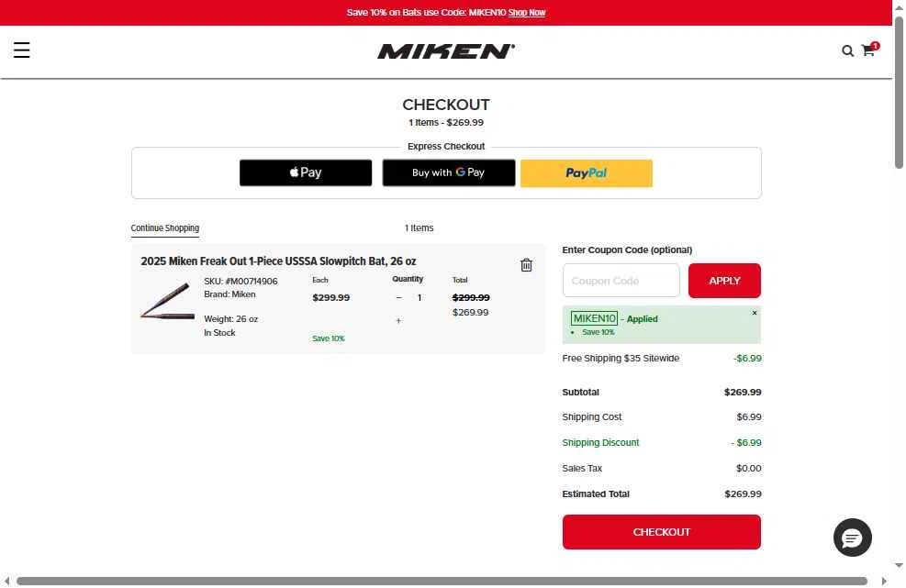The image size is (906, 588).
Task: Click the Free Shipping $35 Sitewide label
Action: click(621, 358)
